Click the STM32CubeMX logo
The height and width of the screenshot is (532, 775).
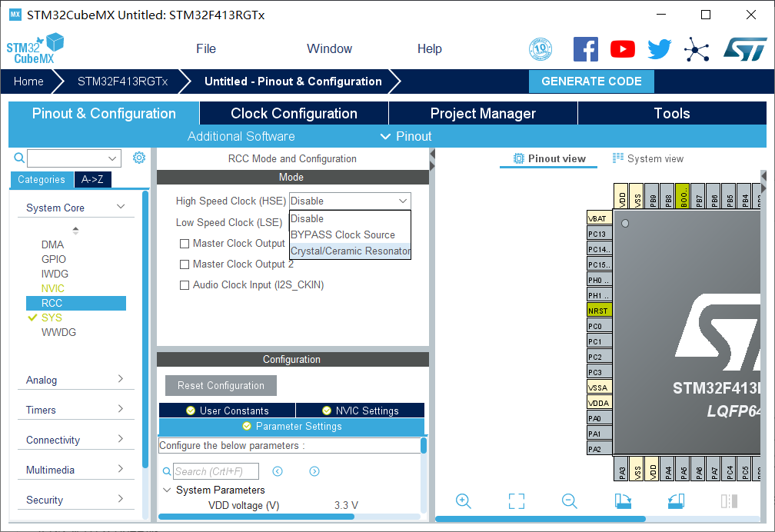35,48
